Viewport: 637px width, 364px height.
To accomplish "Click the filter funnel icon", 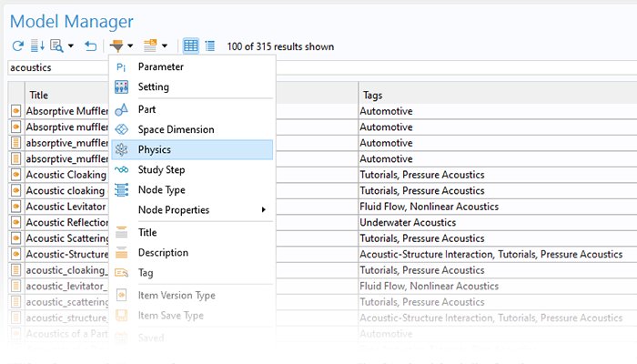I will [117, 45].
